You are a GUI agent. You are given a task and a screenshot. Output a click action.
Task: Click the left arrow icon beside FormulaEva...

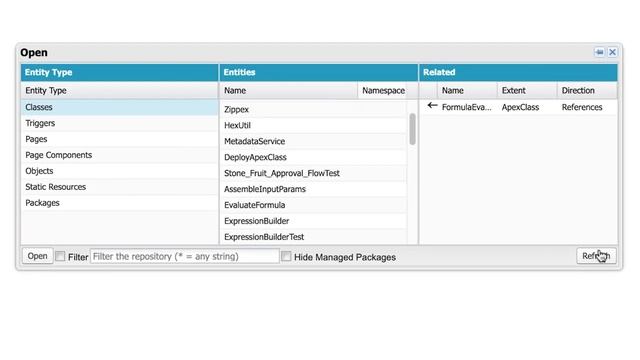tap(432, 106)
